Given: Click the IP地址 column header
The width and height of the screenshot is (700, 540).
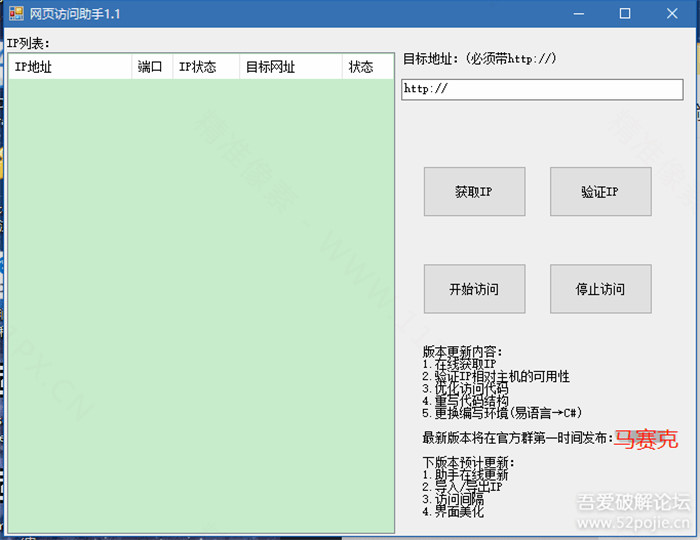Looking at the screenshot, I should point(69,67).
